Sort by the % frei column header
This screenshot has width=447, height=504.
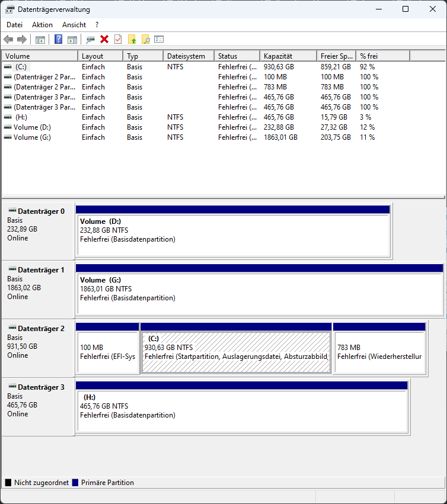383,56
